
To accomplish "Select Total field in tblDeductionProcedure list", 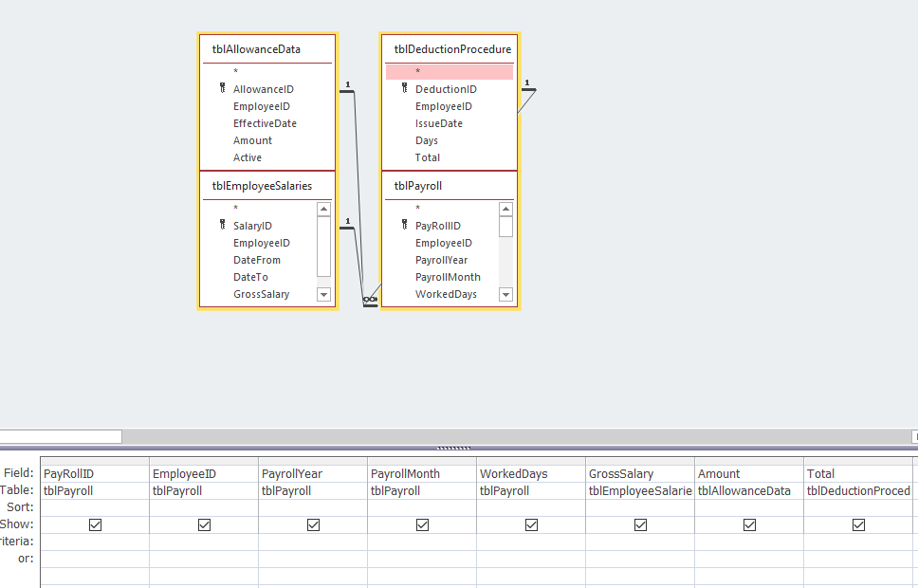I will (x=428, y=156).
